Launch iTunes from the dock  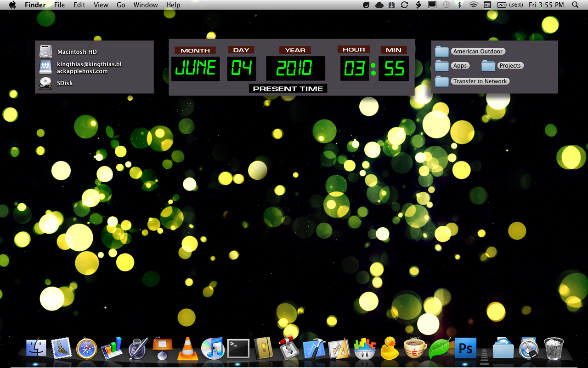click(x=213, y=348)
